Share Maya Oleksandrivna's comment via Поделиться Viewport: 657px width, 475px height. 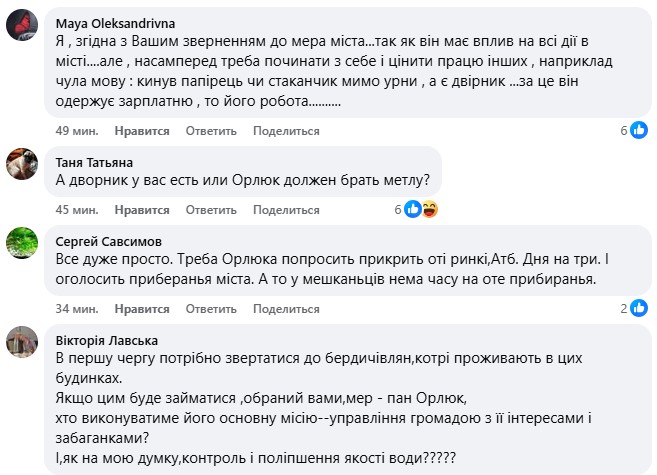tap(286, 131)
